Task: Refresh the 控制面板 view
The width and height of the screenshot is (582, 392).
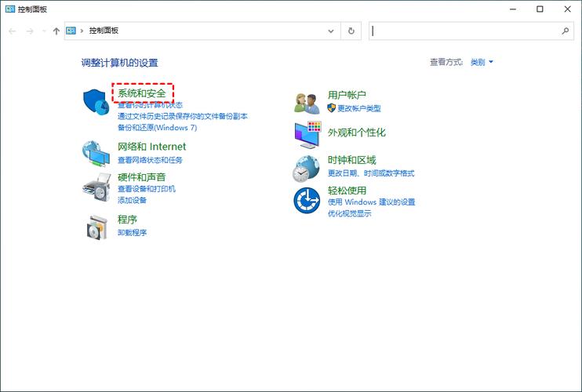Action: [x=351, y=31]
